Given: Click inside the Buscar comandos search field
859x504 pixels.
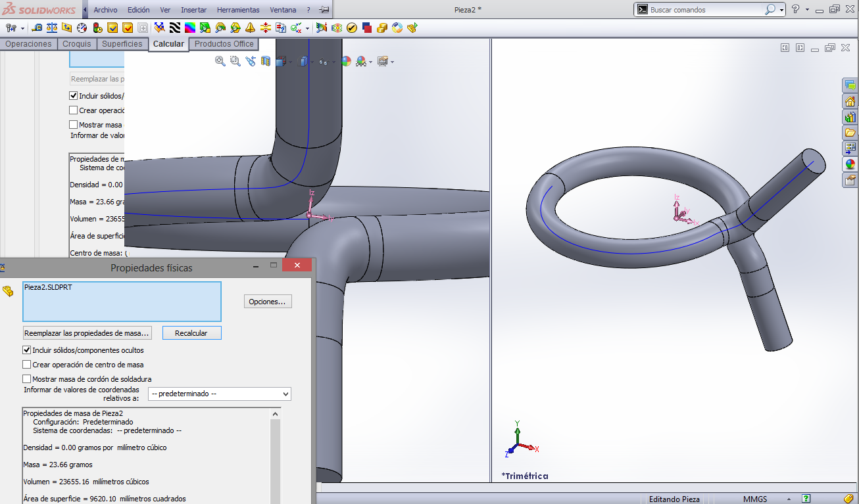Looking at the screenshot, I should (x=705, y=10).
